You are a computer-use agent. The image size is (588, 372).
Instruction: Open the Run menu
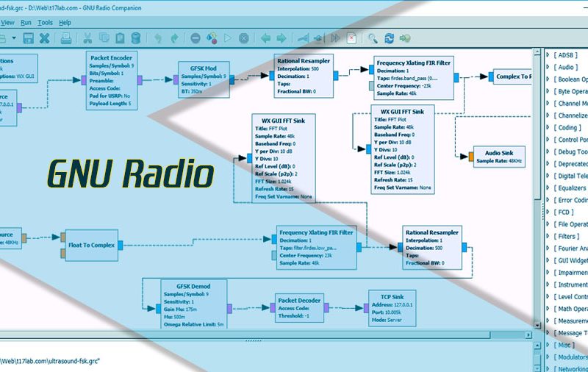coord(26,23)
